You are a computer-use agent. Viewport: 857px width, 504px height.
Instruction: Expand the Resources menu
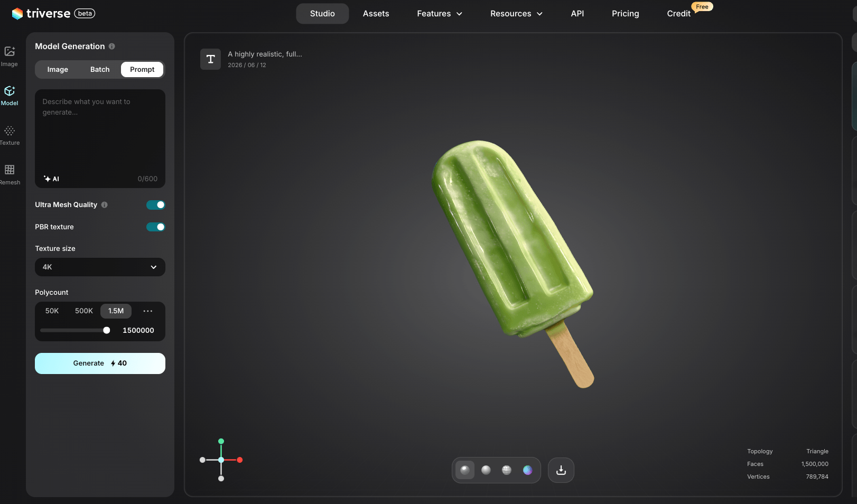[x=516, y=14]
